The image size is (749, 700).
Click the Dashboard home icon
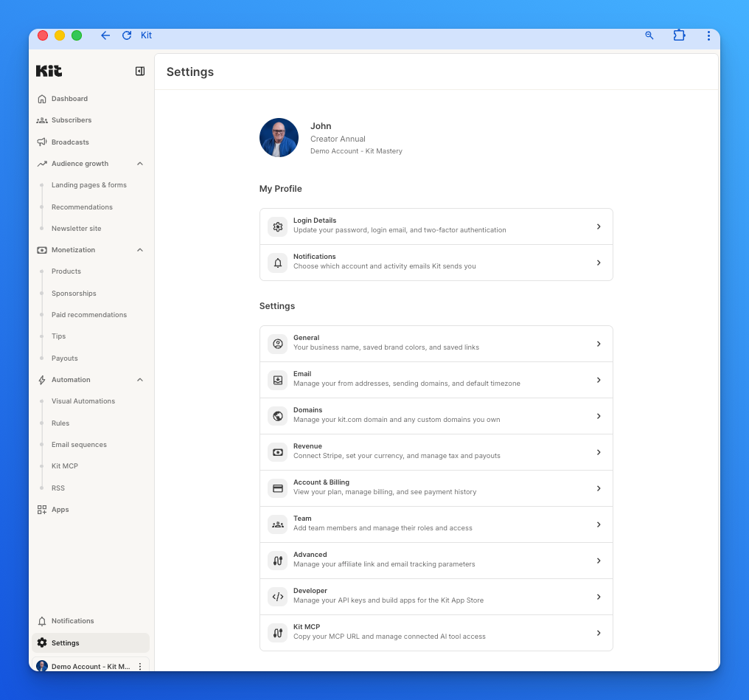(x=42, y=99)
